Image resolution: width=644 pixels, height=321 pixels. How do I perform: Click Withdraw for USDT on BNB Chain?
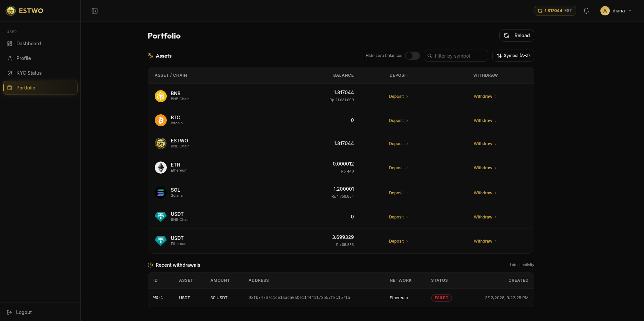tap(485, 217)
